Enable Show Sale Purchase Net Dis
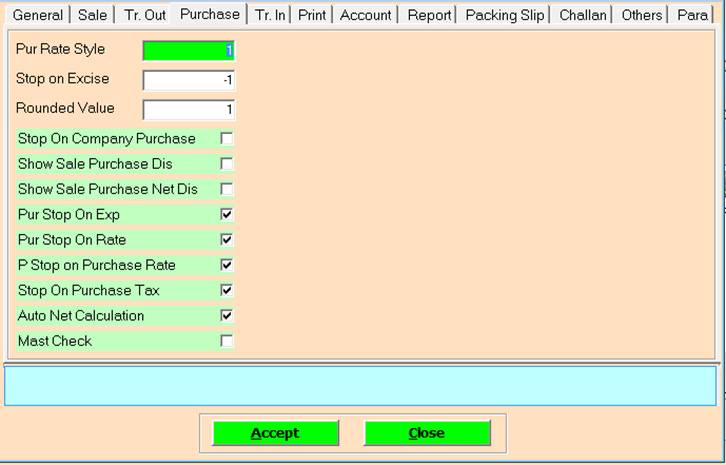Screen dimensions: 726x465 [x=227, y=189]
